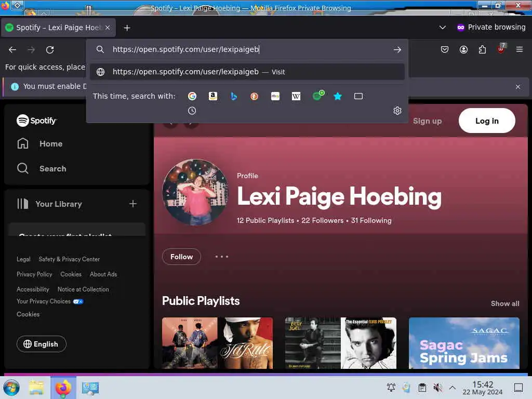Open the Accessibility link
Screen dimensions: 532x399
[33, 289]
